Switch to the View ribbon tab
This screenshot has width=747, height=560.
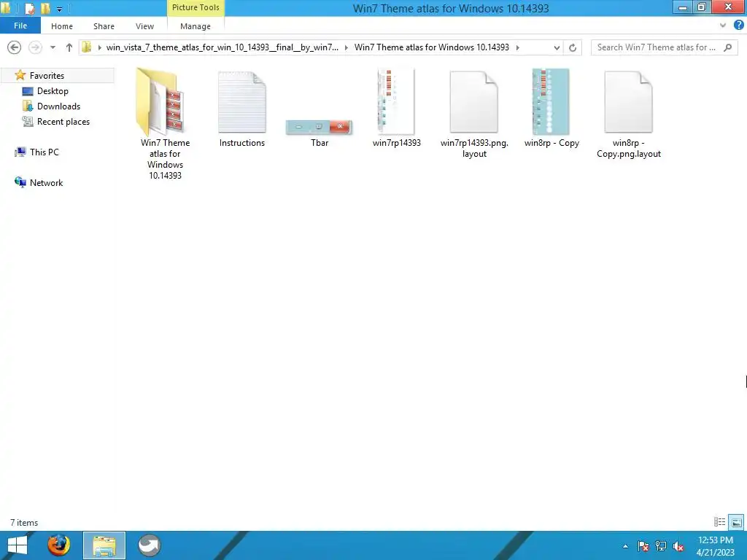[144, 26]
